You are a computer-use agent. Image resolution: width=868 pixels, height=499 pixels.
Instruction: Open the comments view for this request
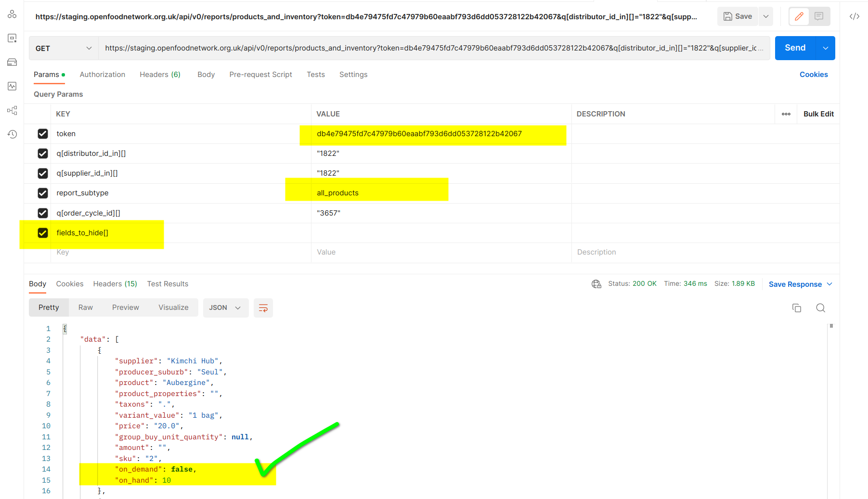coord(819,16)
